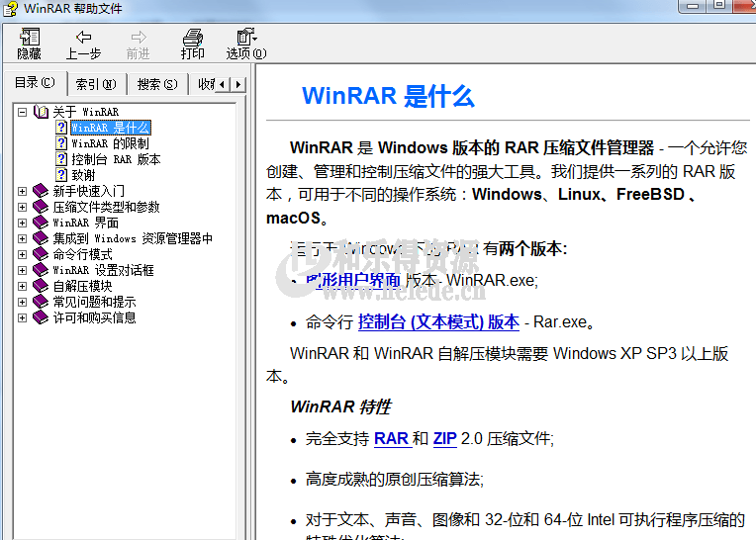756x540 pixels.
Task: Expand the WinRAR 设置对话框 node
Action: (22, 270)
